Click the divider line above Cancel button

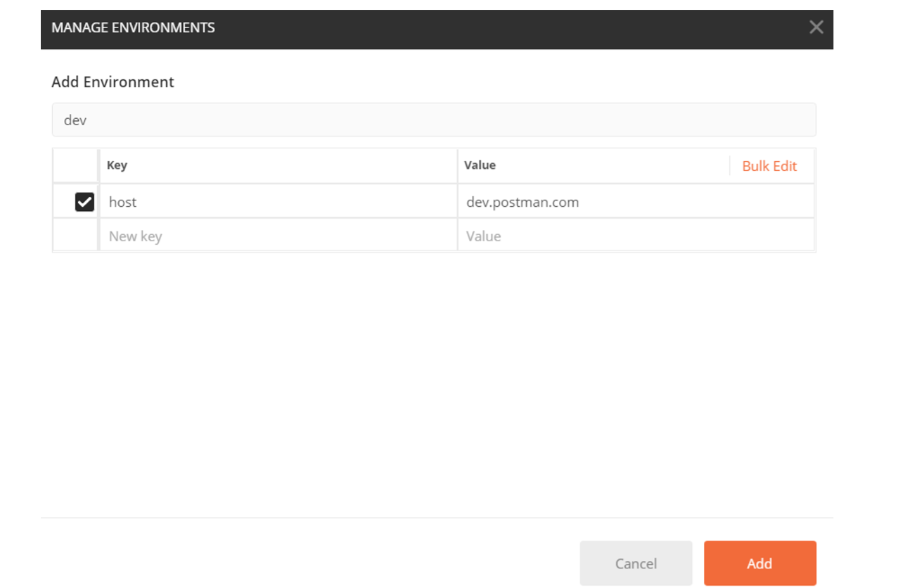tap(436, 518)
